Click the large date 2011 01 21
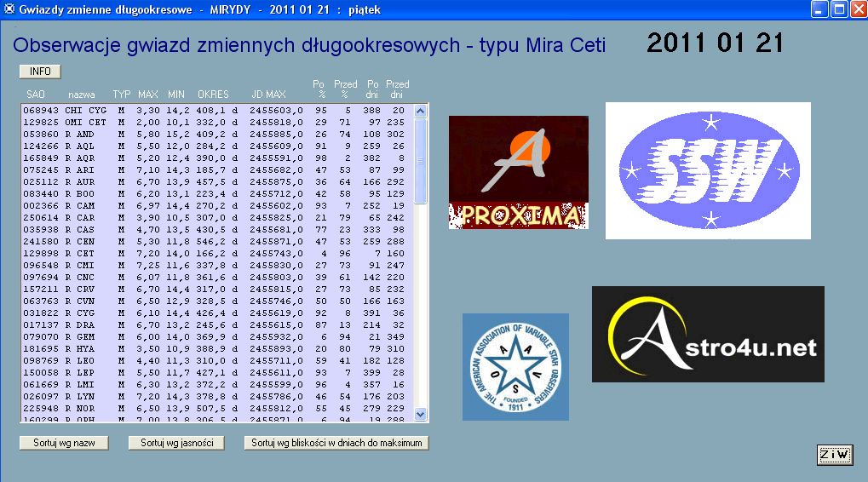The height and width of the screenshot is (482, 868). pyautogui.click(x=716, y=43)
